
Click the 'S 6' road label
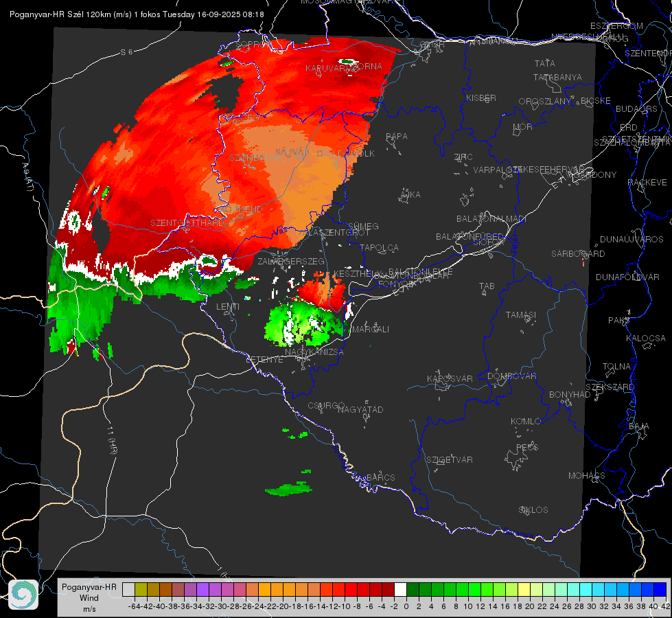pyautogui.click(x=126, y=52)
